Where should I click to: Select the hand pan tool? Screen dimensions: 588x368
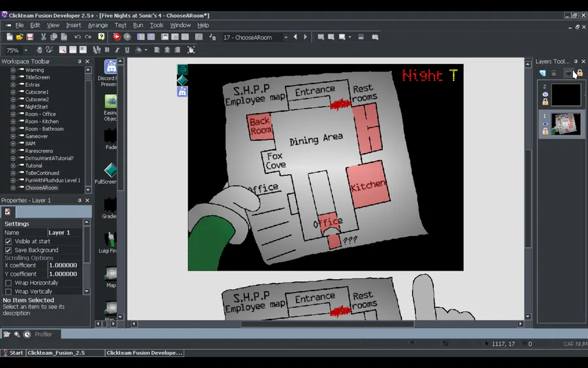[x=39, y=50]
